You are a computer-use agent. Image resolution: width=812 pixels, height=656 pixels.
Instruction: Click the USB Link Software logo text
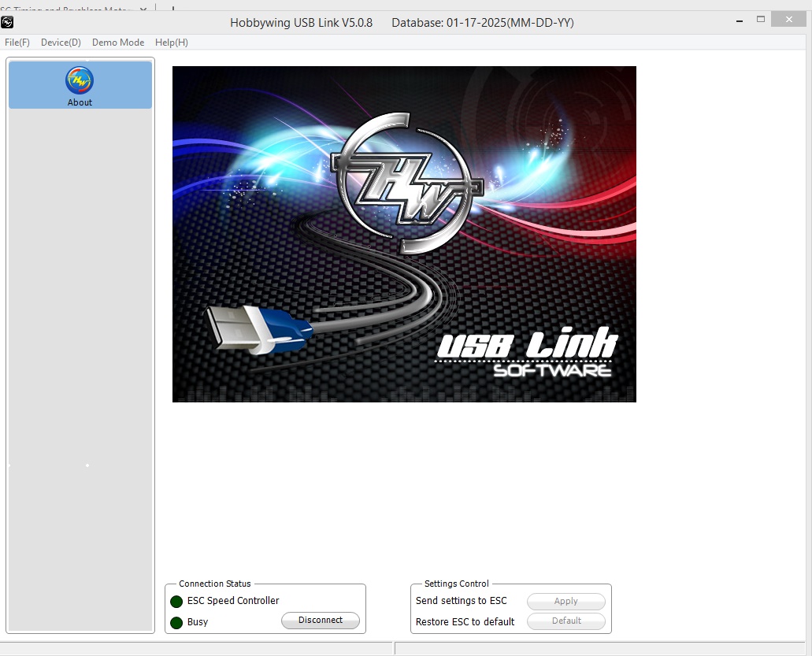[527, 354]
